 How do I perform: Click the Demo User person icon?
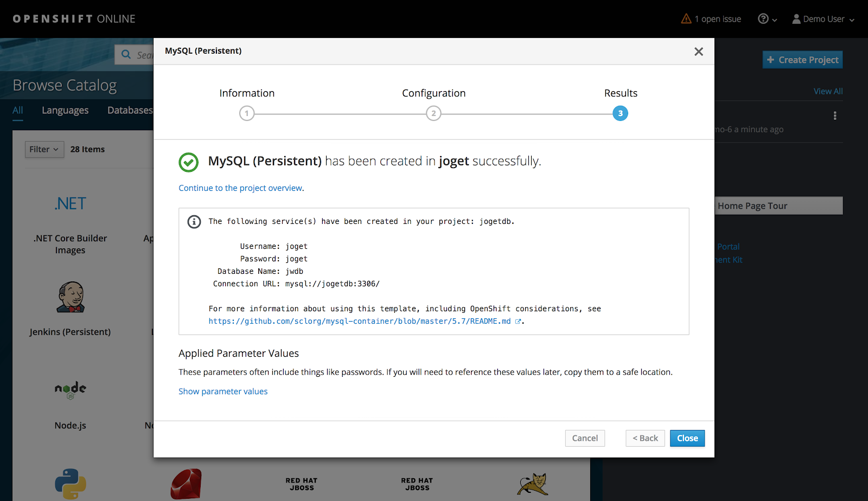796,19
